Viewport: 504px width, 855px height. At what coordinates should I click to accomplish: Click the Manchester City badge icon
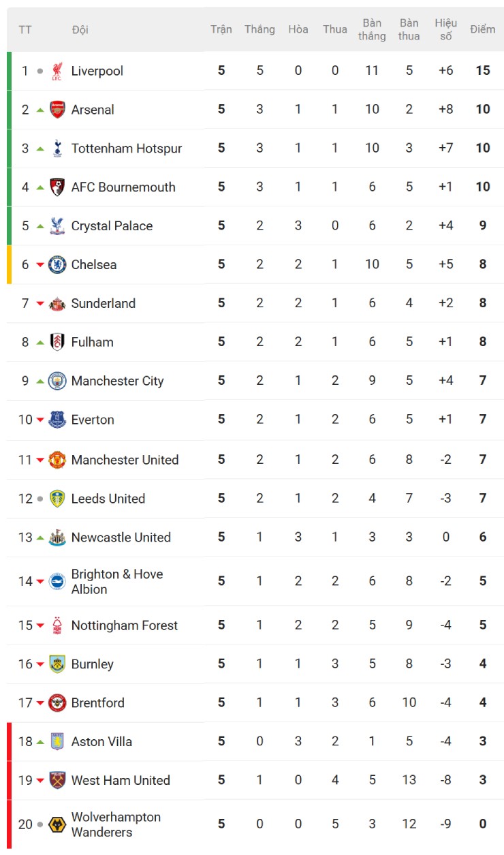point(57,381)
